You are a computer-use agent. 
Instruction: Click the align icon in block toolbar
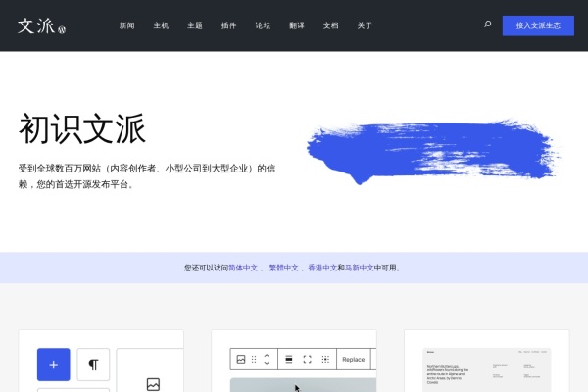pos(289,359)
